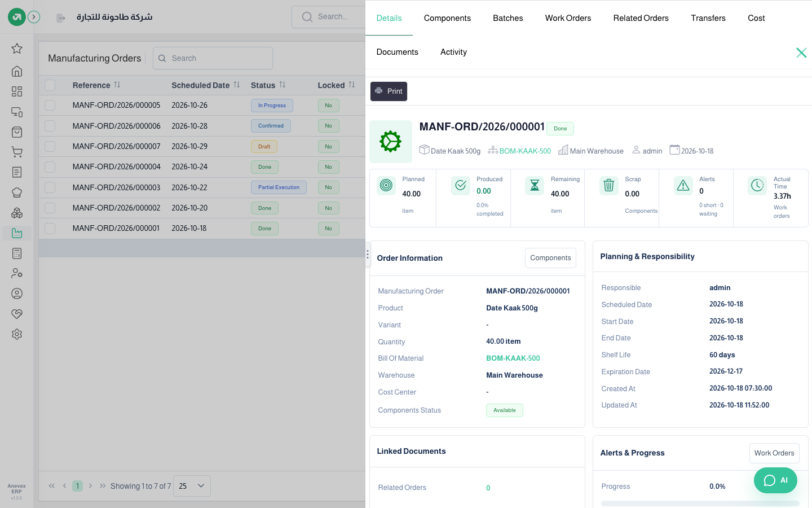The width and height of the screenshot is (812, 508).
Task: Open BOM-KAAK-500 link in Bill Of Material
Action: coord(513,358)
